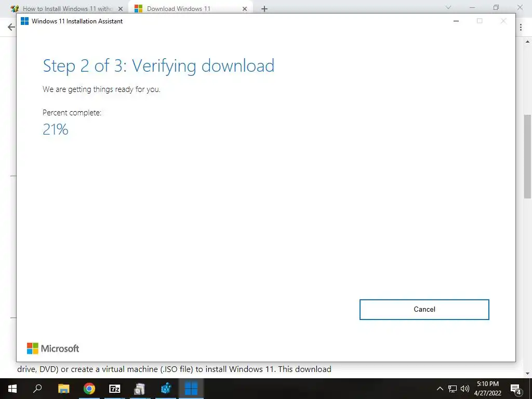
Task: Open the Windows 11 Installation Assistant taskbar icon
Action: coord(191,389)
